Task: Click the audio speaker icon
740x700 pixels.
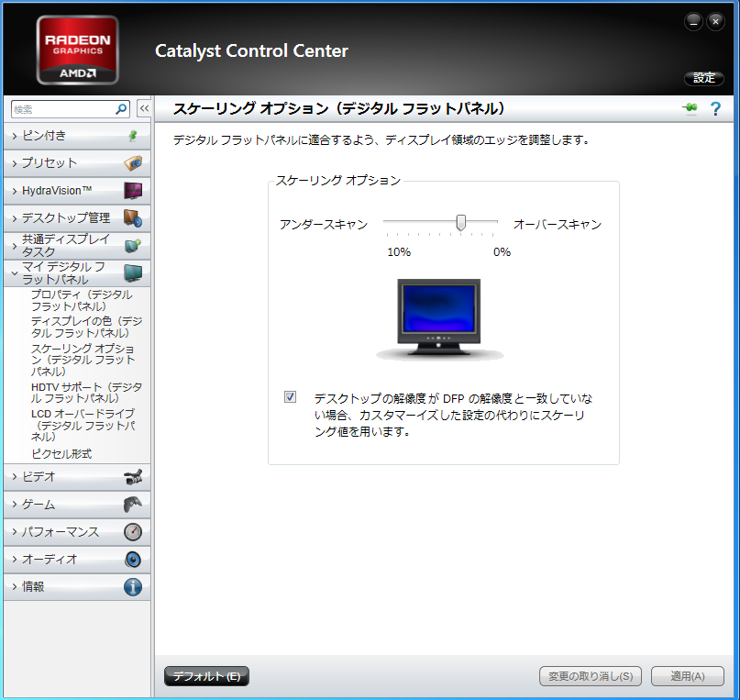Action: [x=133, y=560]
